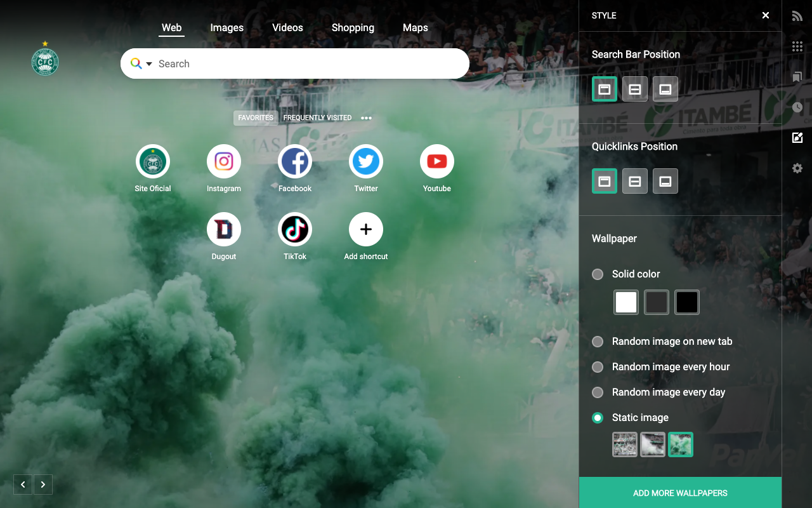Switch to the Web search tab

[x=172, y=28]
